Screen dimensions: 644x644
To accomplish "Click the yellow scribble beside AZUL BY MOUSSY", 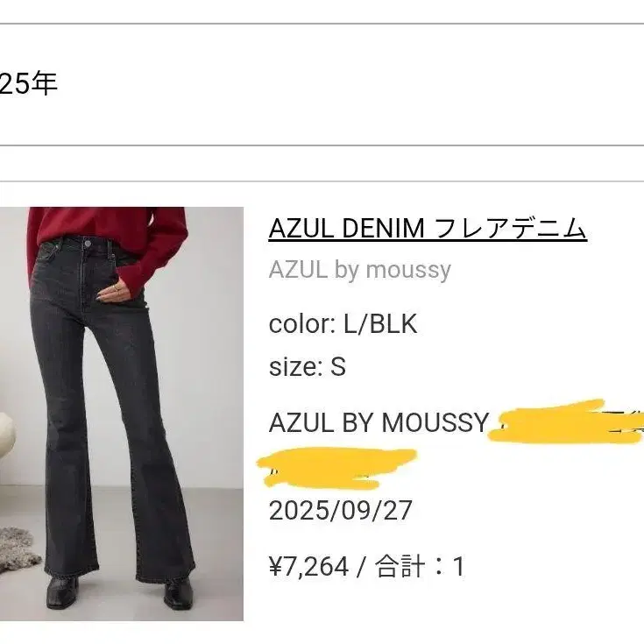I will pyautogui.click(x=566, y=421).
